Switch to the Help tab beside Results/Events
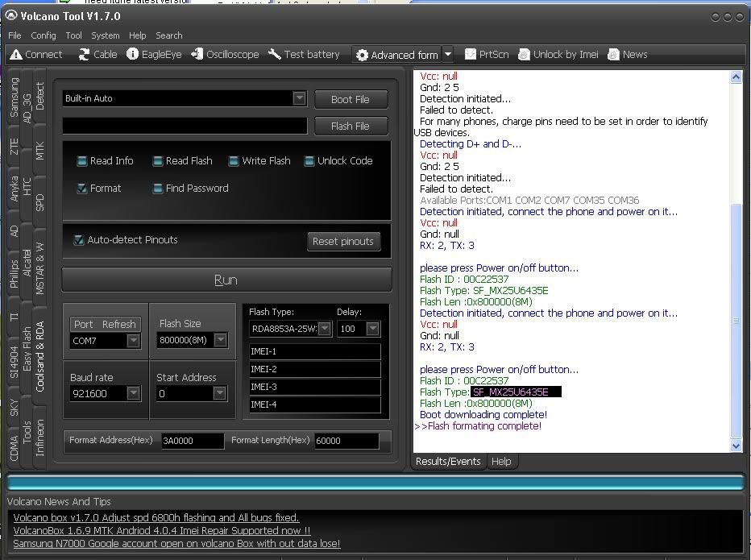751x560 pixels. [501, 462]
